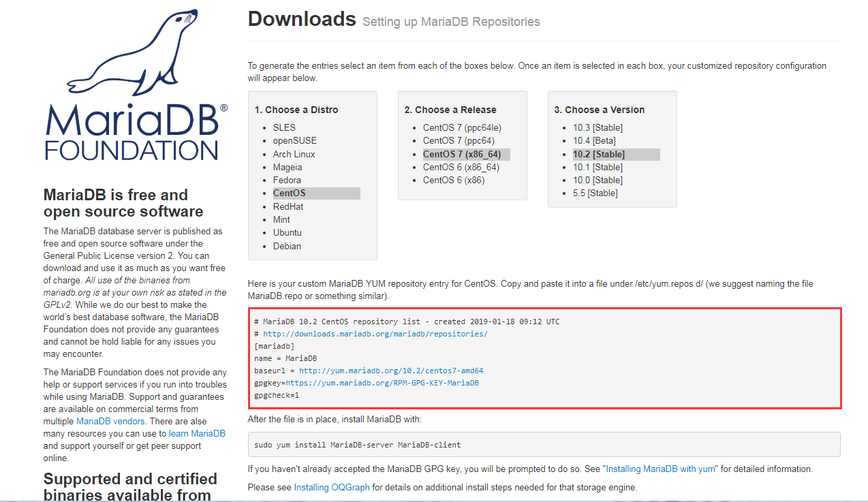Choose Fedora from the distro box
The image size is (868, 502).
tap(287, 180)
